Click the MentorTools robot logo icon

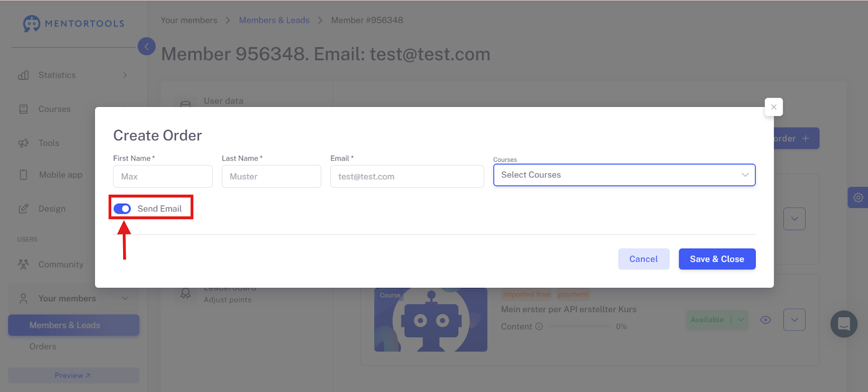click(31, 23)
